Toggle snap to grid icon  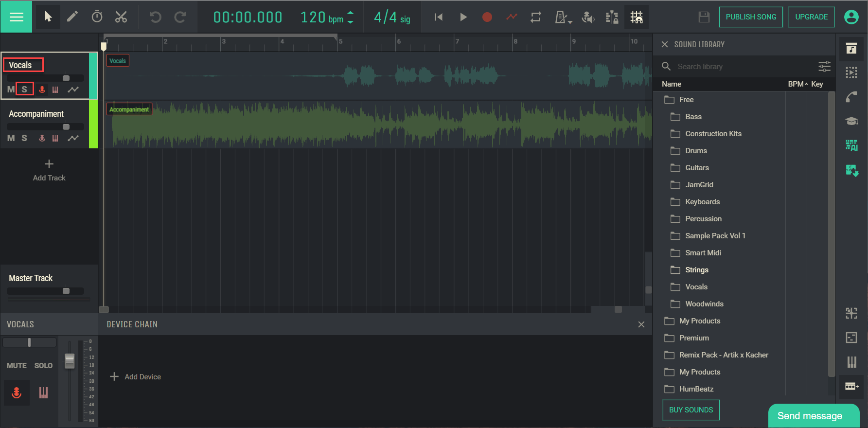636,17
